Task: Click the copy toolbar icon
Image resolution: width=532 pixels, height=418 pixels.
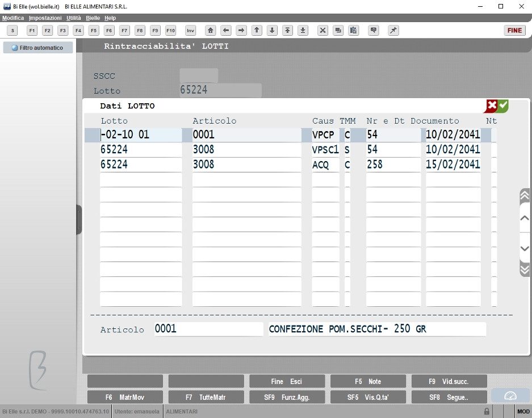Action: [338, 31]
